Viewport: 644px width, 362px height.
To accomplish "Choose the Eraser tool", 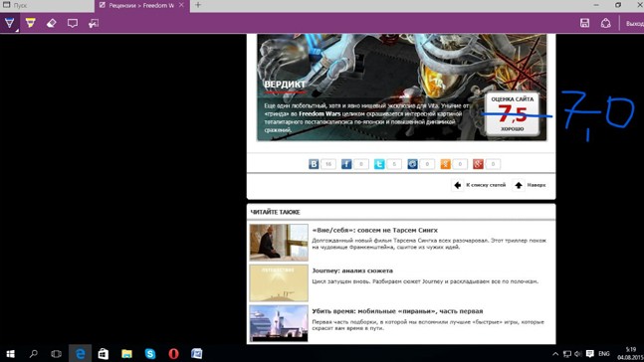I will click(x=52, y=23).
